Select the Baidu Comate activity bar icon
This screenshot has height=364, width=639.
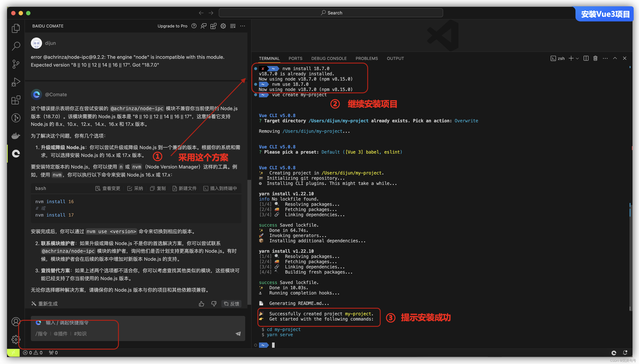(x=16, y=153)
